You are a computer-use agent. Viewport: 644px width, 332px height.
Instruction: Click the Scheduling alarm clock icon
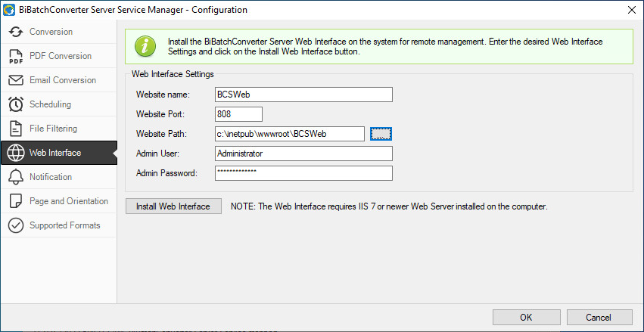click(16, 104)
